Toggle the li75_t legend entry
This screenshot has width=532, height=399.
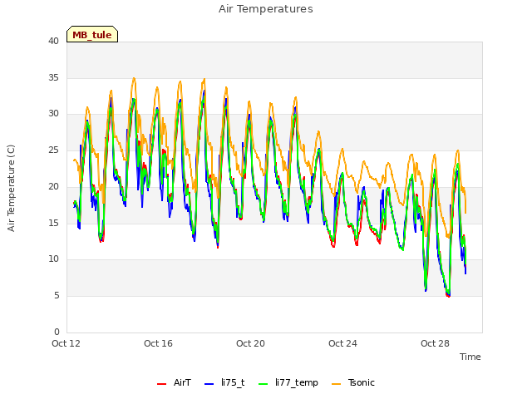point(224,383)
